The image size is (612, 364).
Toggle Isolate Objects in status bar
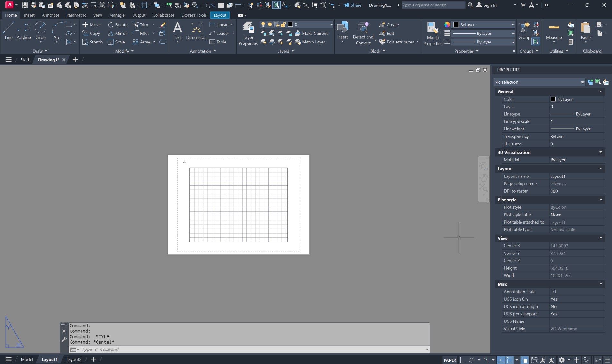(587, 360)
